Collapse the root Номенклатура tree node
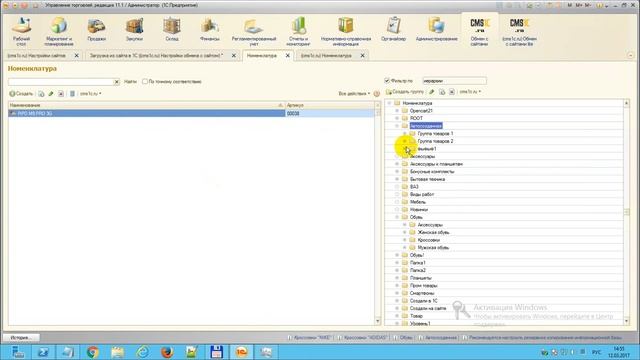Viewport: 640px width, 360px height. (389, 103)
